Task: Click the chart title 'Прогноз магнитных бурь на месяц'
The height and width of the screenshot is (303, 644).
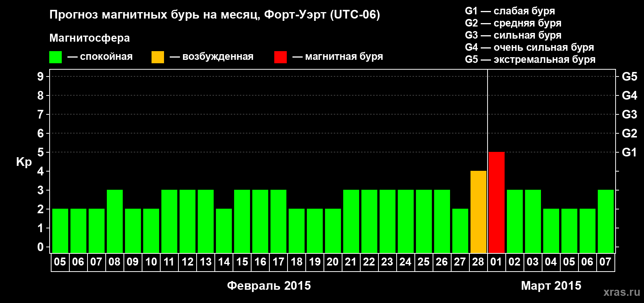Action: tap(155, 15)
